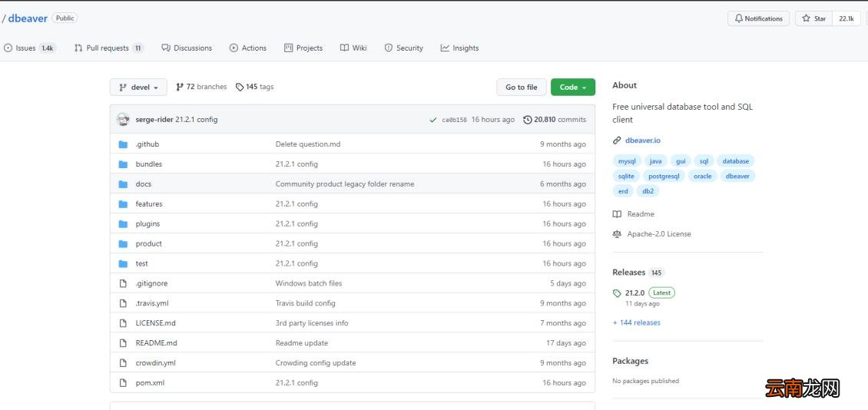Open the Actions tab
This screenshot has height=410, width=868.
coord(248,48)
